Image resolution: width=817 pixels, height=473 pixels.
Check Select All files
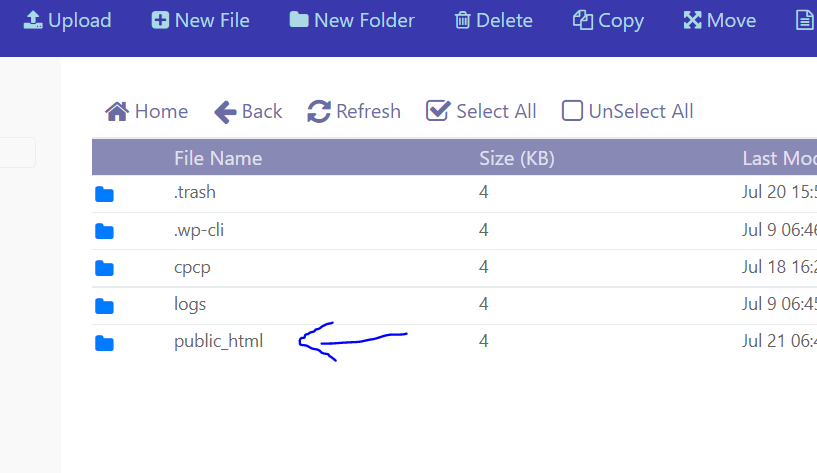481,111
